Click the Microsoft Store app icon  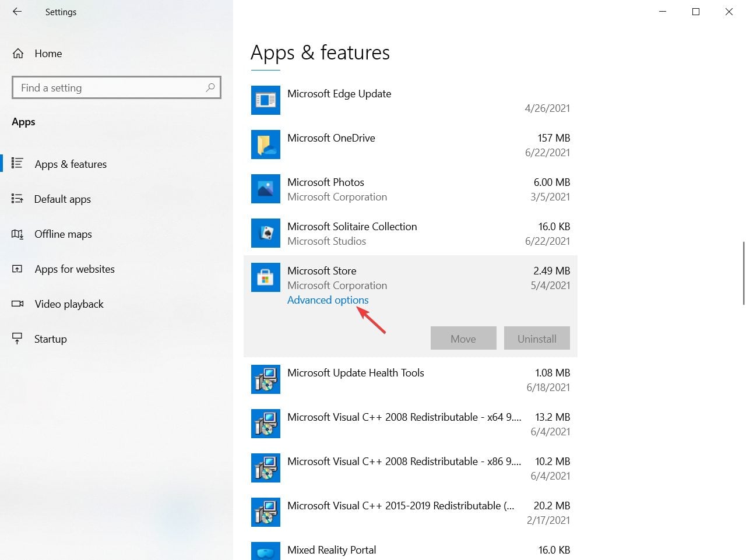tap(265, 277)
